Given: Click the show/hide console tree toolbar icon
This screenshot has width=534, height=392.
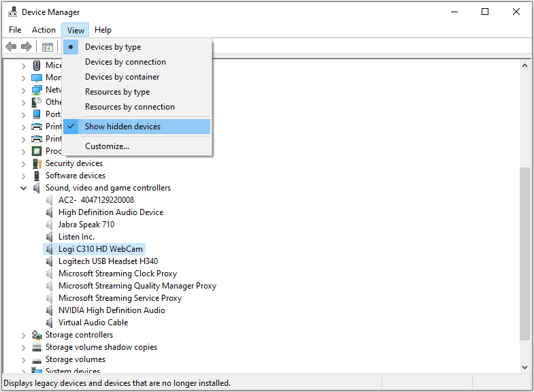Looking at the screenshot, I should tap(48, 47).
